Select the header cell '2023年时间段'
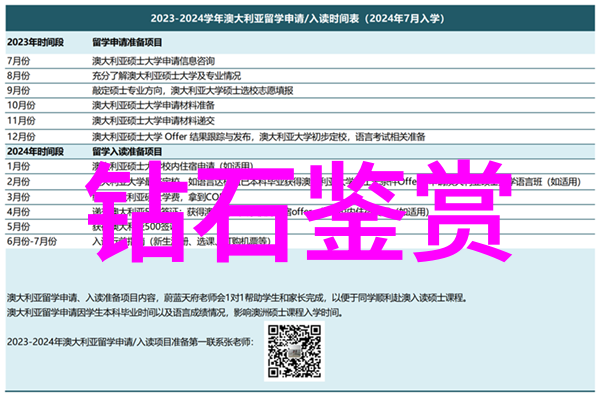Image resolution: width=600 pixels, height=397 pixels. [36, 42]
